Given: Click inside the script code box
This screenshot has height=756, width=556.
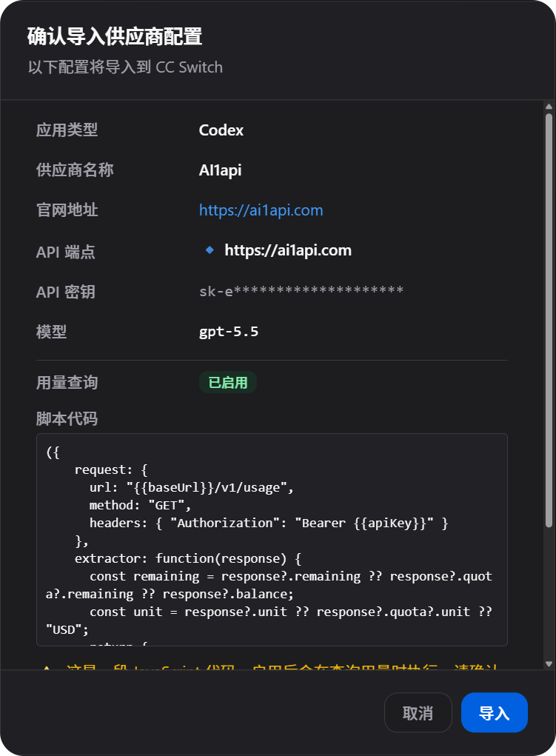Looking at the screenshot, I should tap(272, 540).
